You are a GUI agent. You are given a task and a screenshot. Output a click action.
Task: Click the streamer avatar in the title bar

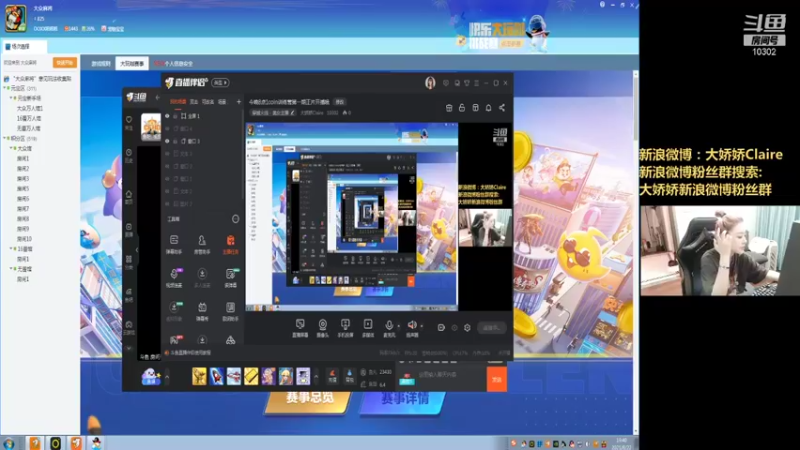pos(430,83)
